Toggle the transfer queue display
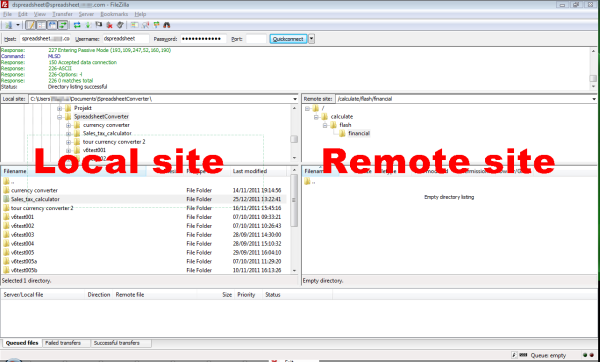This screenshot has width=600, height=362. coord(62,25)
